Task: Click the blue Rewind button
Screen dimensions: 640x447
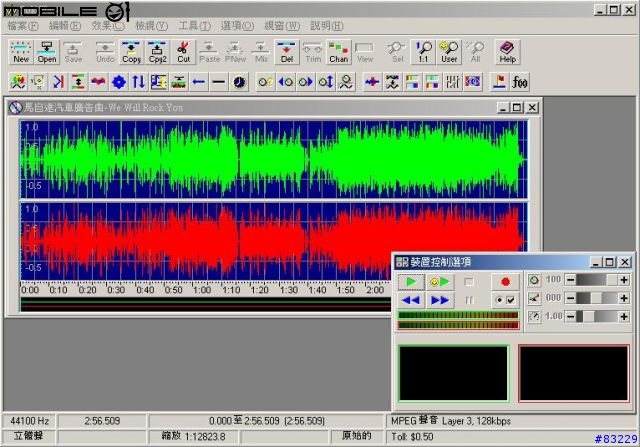Action: click(411, 300)
